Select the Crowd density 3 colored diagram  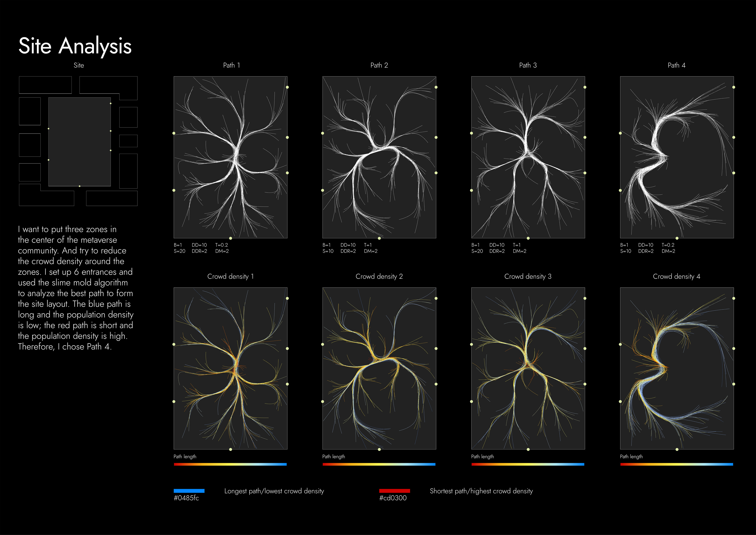(528, 368)
